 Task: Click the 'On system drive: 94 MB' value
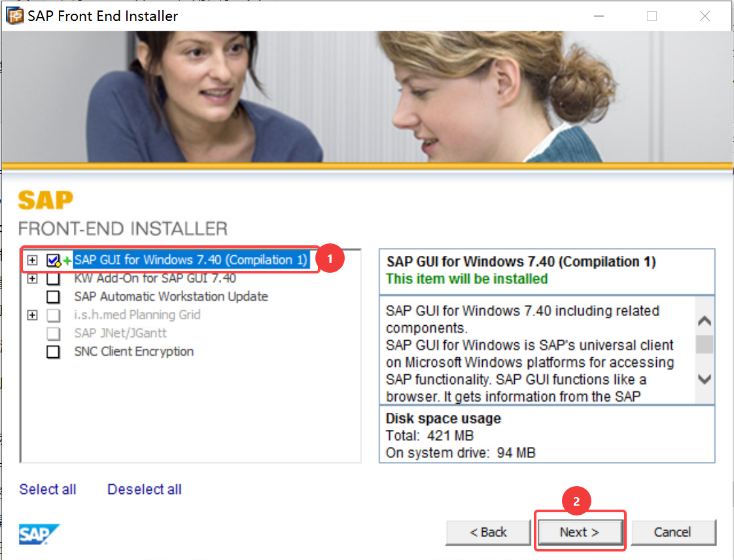point(461,453)
